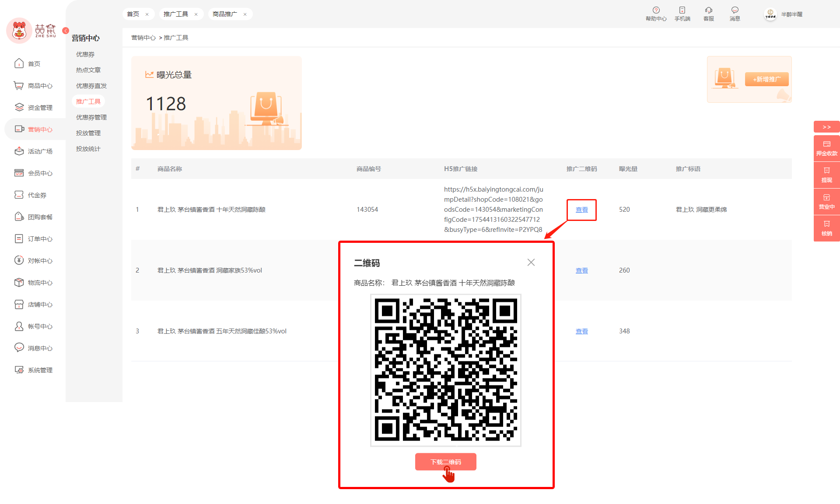This screenshot has height=504, width=840.
Task: Click the user avatar 半醉半醒
Action: tap(770, 14)
